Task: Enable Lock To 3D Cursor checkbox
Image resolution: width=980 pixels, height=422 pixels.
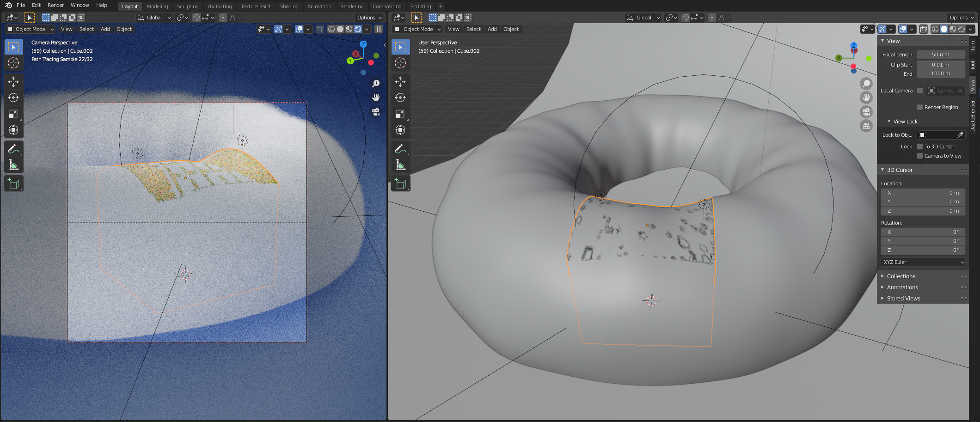Action: [920, 147]
